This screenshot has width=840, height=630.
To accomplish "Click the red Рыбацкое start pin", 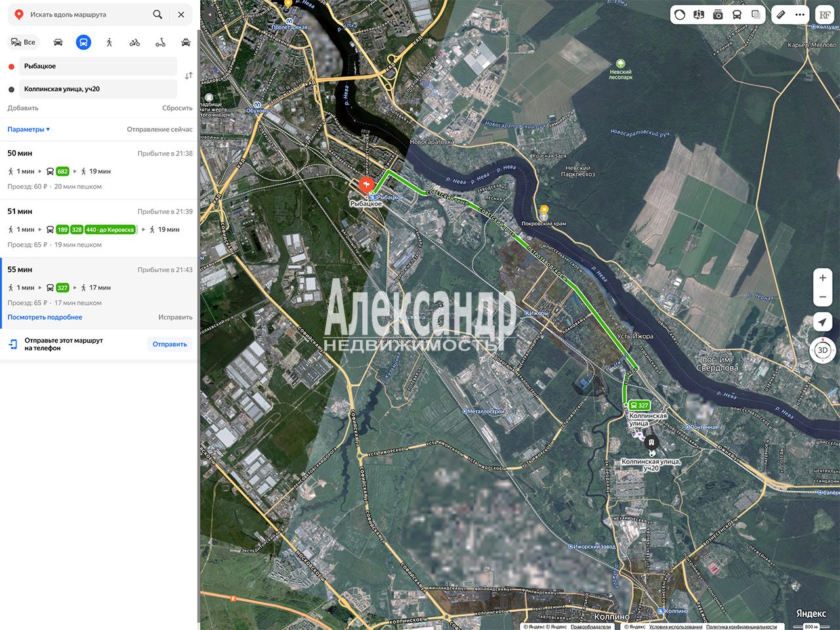I will [366, 185].
